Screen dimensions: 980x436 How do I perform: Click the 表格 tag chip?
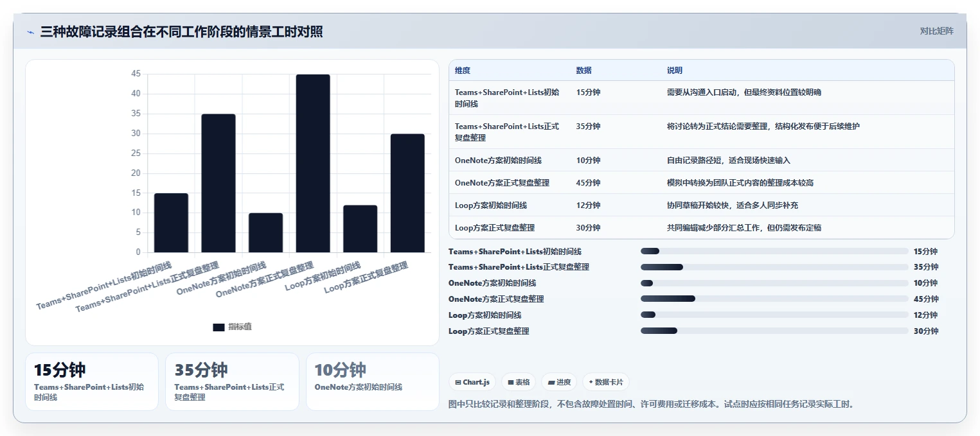pos(519,382)
